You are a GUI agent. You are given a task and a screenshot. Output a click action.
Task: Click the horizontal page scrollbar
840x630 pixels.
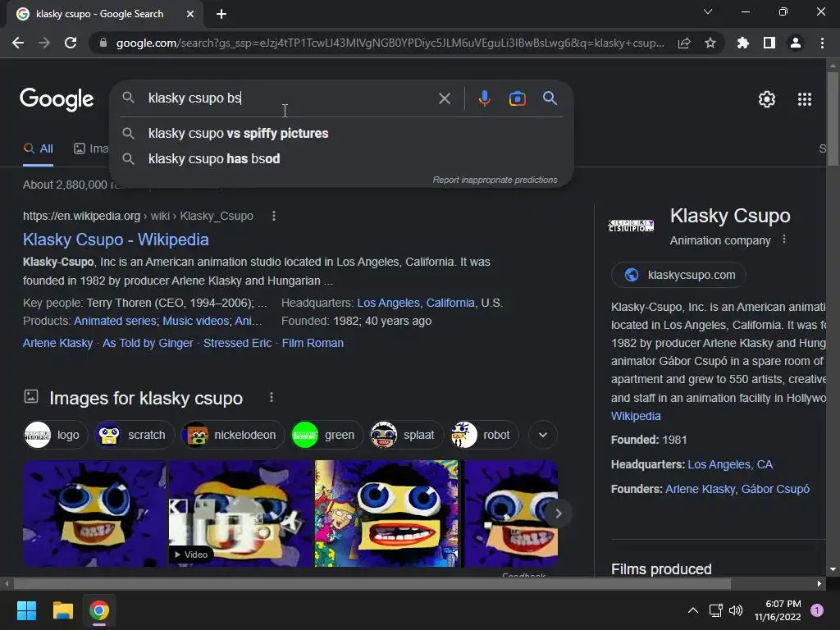pyautogui.click(x=372, y=583)
